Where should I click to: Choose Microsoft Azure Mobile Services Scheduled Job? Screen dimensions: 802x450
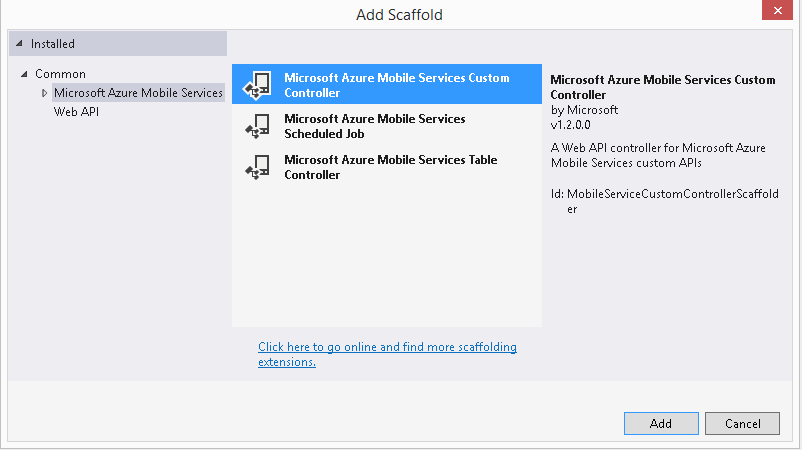387,126
